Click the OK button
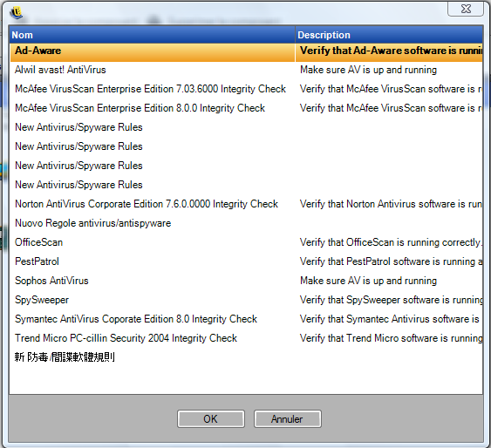Image resolution: width=491 pixels, height=448 pixels. point(211,418)
